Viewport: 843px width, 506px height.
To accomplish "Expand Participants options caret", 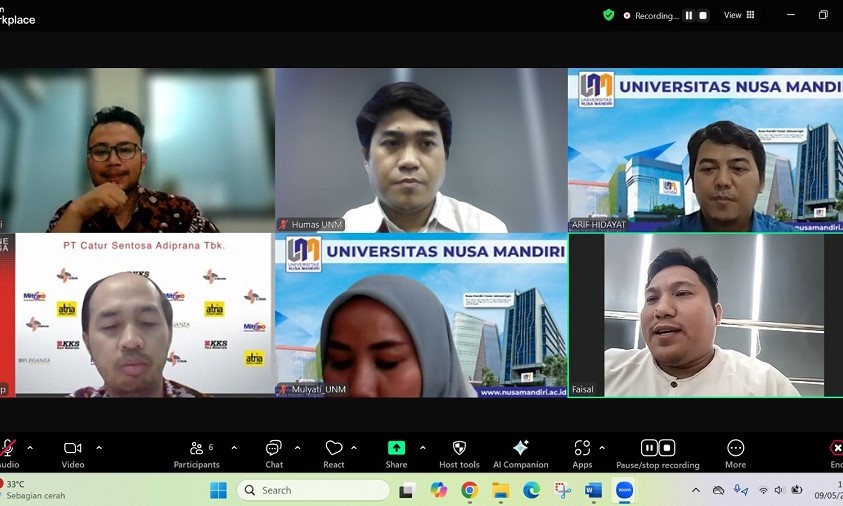I will coord(234,447).
